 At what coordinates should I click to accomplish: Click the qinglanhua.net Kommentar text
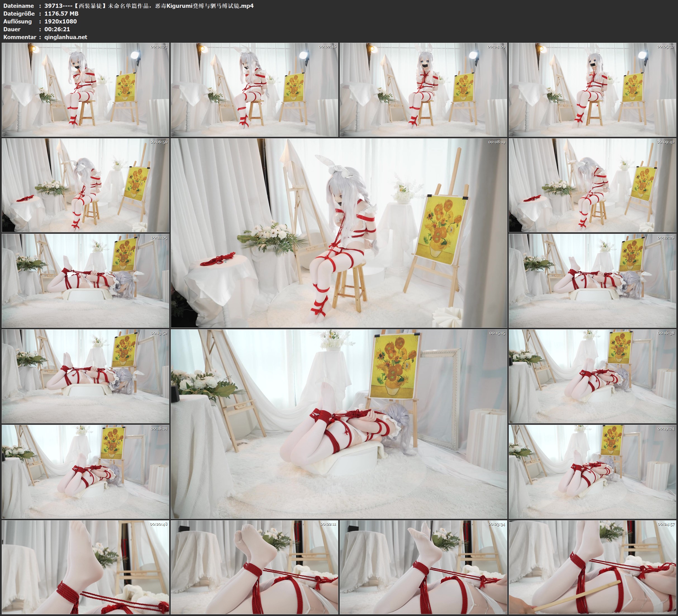pyautogui.click(x=66, y=37)
